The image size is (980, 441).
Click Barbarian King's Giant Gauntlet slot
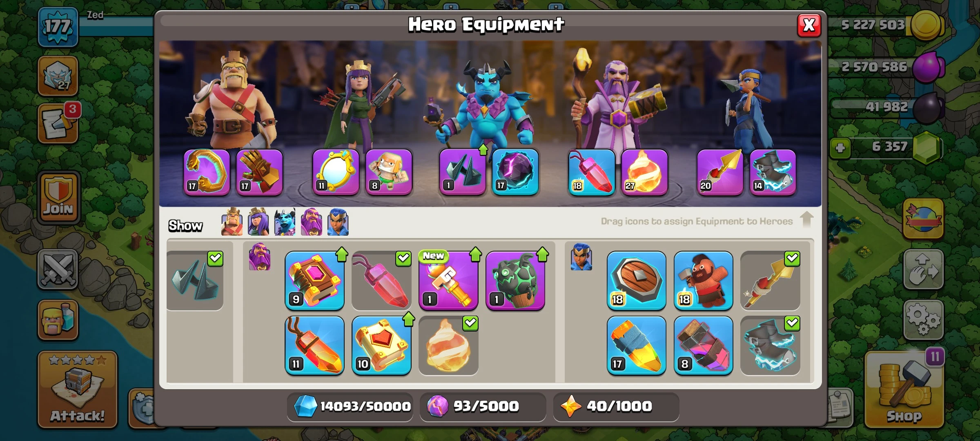(x=259, y=172)
